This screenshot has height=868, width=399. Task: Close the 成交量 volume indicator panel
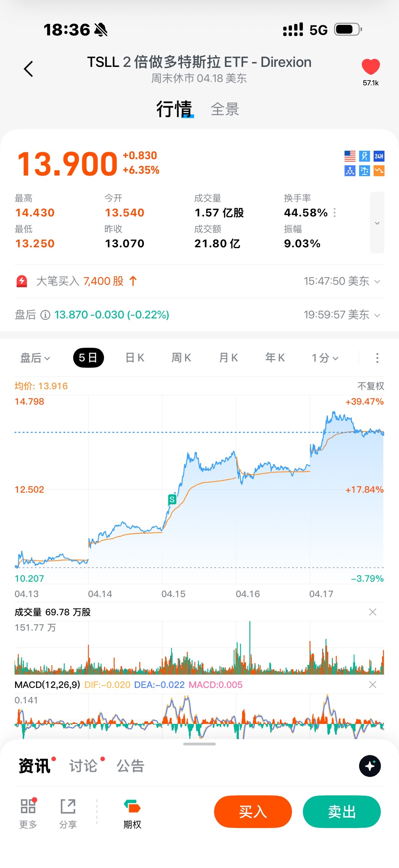pos(372,612)
